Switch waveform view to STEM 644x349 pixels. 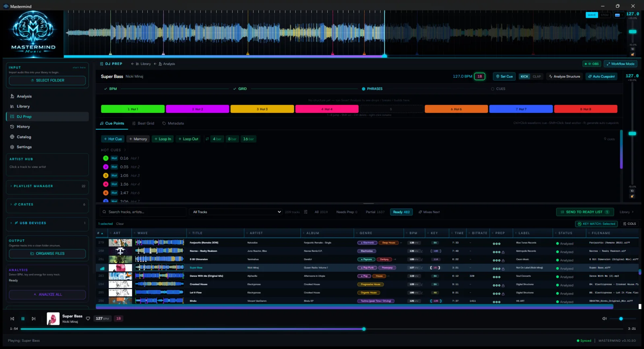[605, 15]
